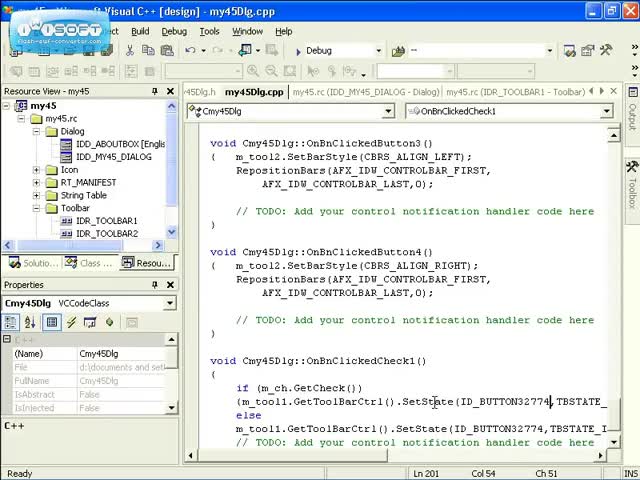640x480 pixels.
Task: Click the Alphabetic sort icon in Properties
Action: tap(30, 322)
